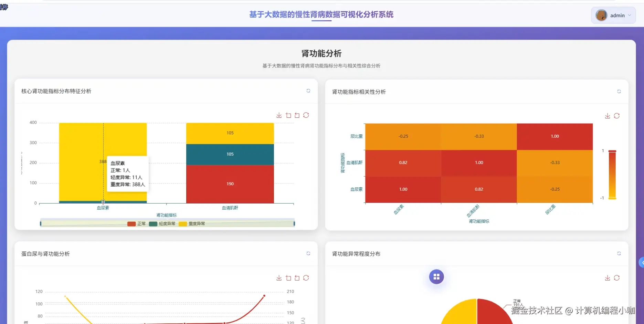Click the 血清肌酐 x-axis label on the bar chart
644x324 pixels.
(x=230, y=208)
